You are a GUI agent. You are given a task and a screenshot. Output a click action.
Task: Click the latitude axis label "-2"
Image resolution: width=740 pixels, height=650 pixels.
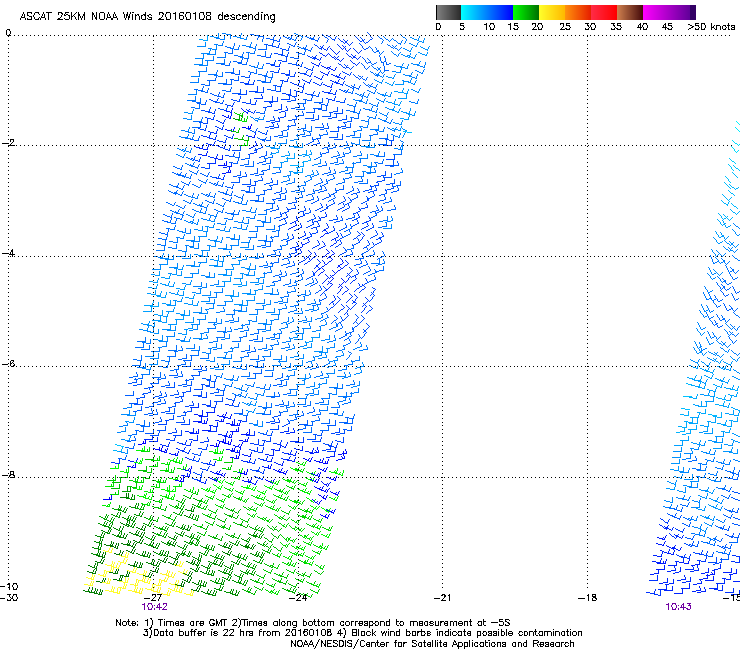pos(8,143)
